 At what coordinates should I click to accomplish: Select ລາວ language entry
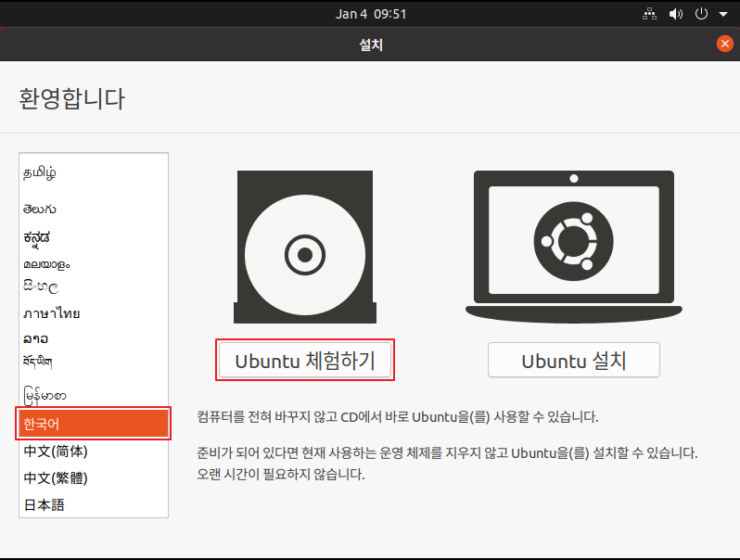(94, 338)
